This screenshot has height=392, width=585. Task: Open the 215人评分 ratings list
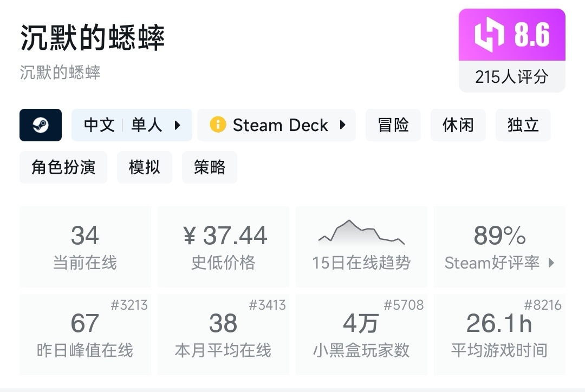[x=511, y=77]
